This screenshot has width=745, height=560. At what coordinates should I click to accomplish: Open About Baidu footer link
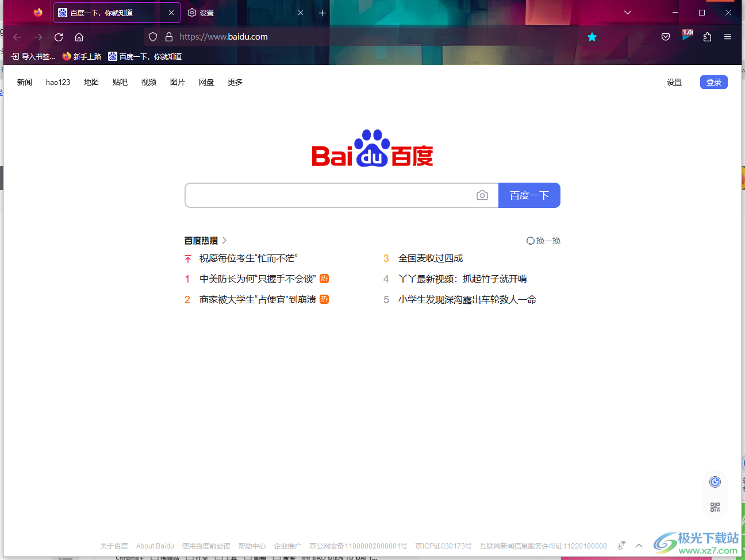(x=155, y=546)
